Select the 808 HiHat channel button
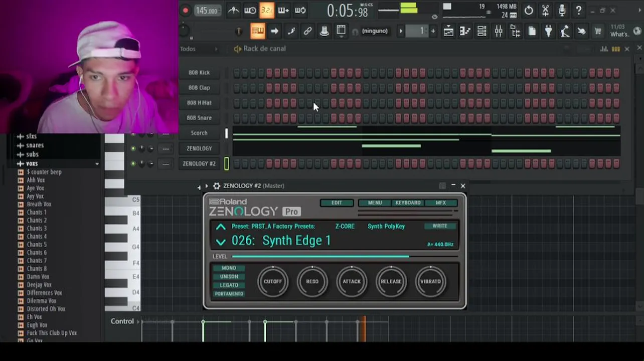 coord(199,103)
